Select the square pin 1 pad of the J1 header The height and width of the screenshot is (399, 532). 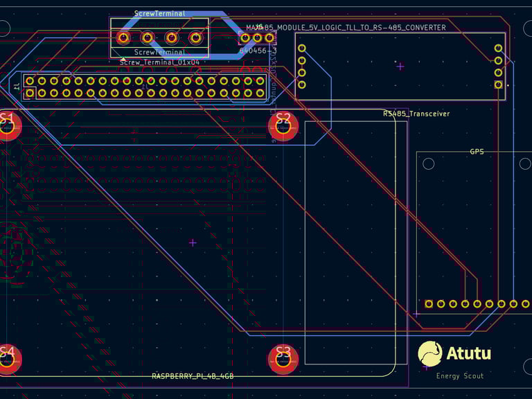[x=30, y=93]
